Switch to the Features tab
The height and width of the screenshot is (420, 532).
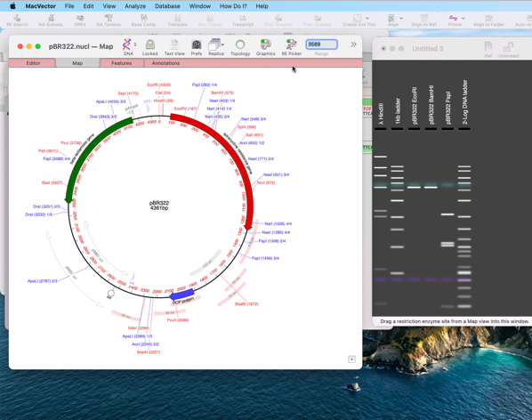click(122, 63)
